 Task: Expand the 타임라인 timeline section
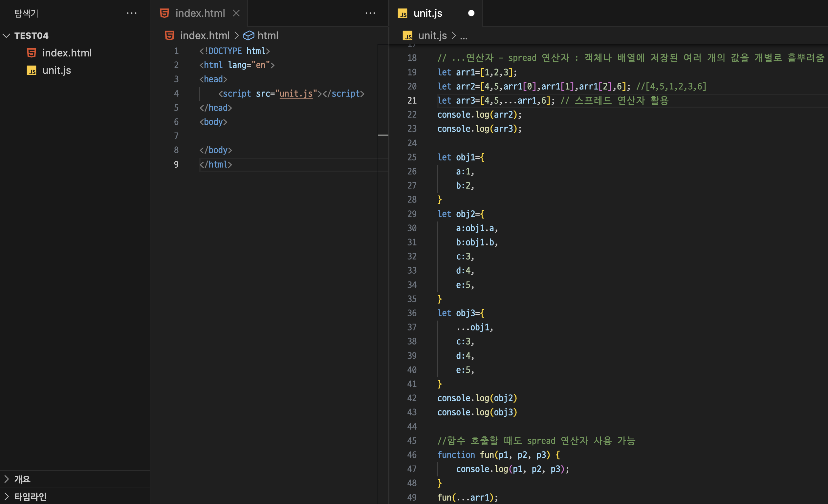point(6,496)
